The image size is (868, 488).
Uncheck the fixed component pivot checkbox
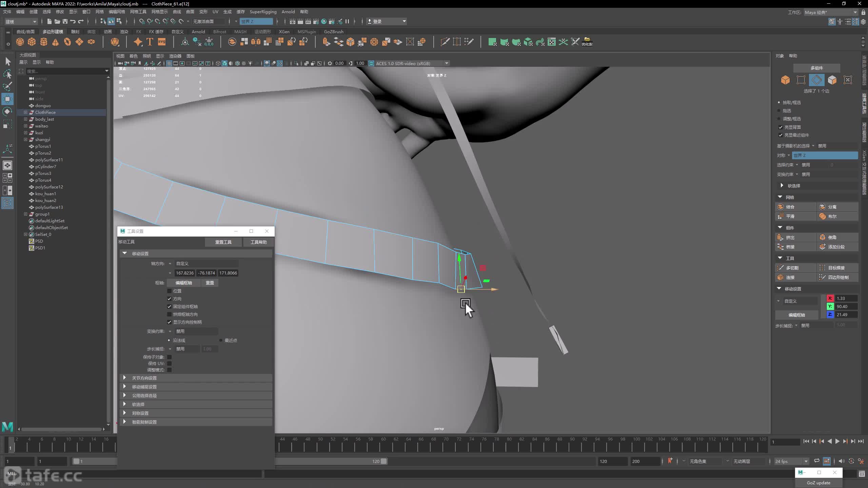[169, 306]
